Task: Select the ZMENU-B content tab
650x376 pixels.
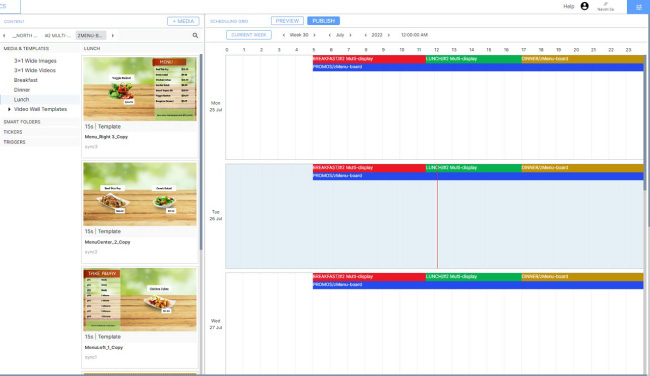Action: (x=90, y=36)
